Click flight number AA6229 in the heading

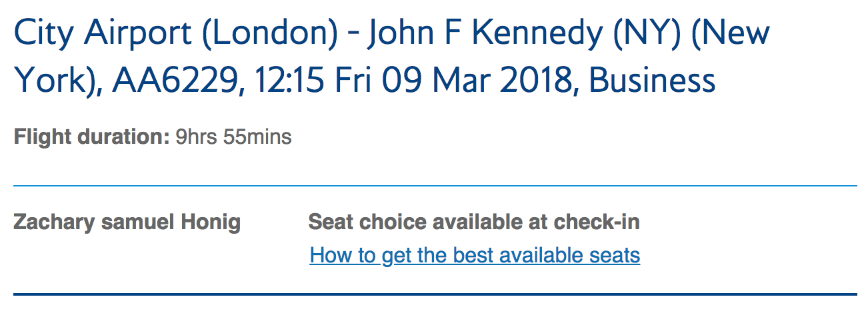pyautogui.click(x=174, y=81)
